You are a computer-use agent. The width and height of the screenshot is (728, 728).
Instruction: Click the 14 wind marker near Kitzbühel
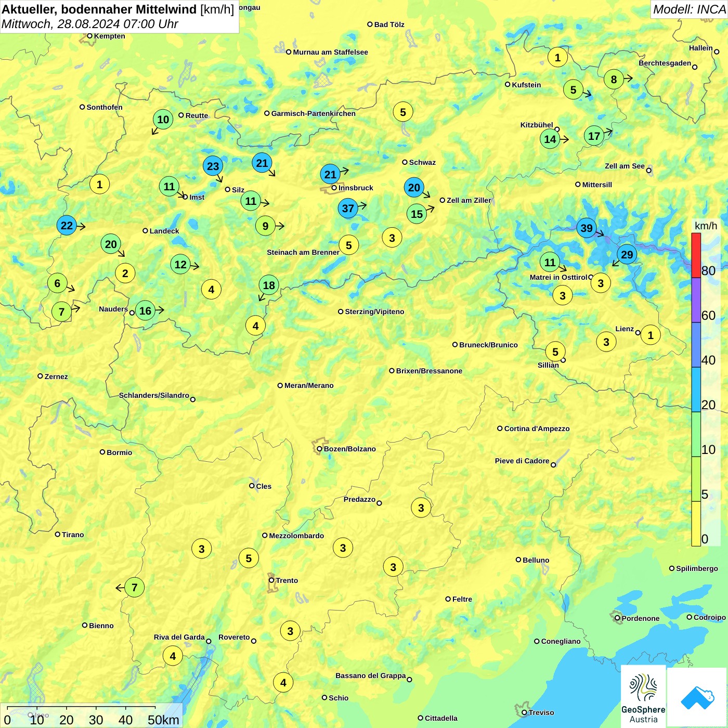550,139
